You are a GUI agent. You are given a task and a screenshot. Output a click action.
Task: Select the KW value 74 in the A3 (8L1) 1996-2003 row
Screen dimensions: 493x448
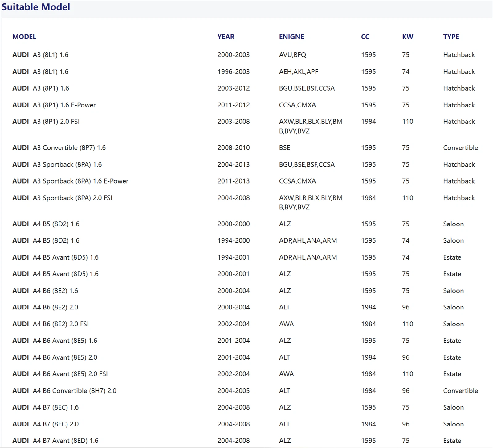tap(406, 71)
